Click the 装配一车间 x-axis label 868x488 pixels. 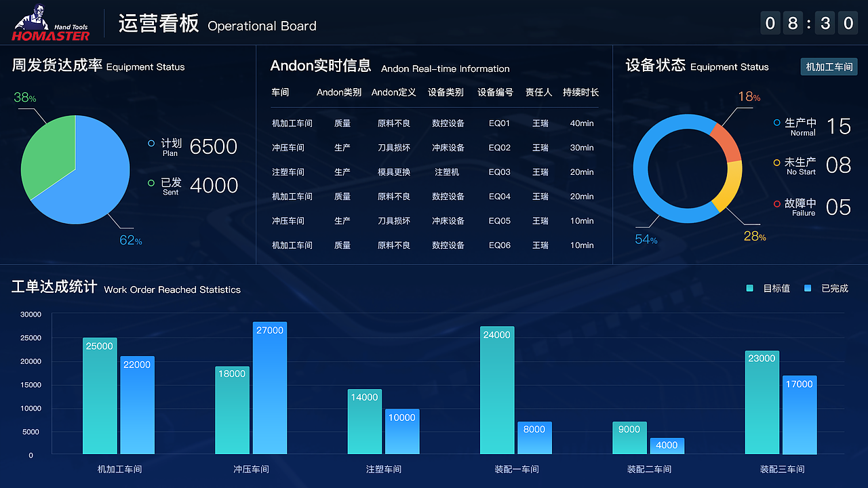point(517,469)
